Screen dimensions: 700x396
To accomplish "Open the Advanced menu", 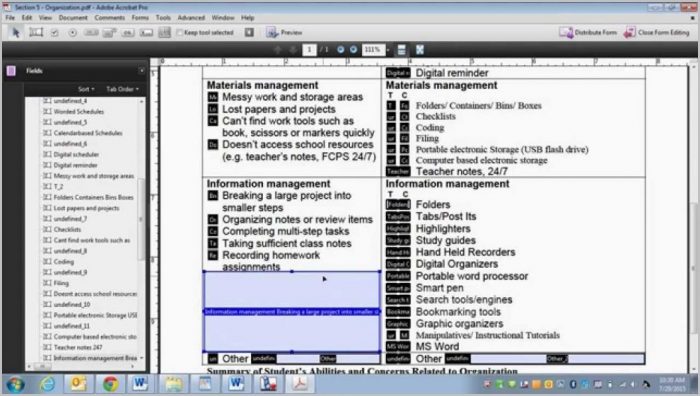I will [x=192, y=18].
